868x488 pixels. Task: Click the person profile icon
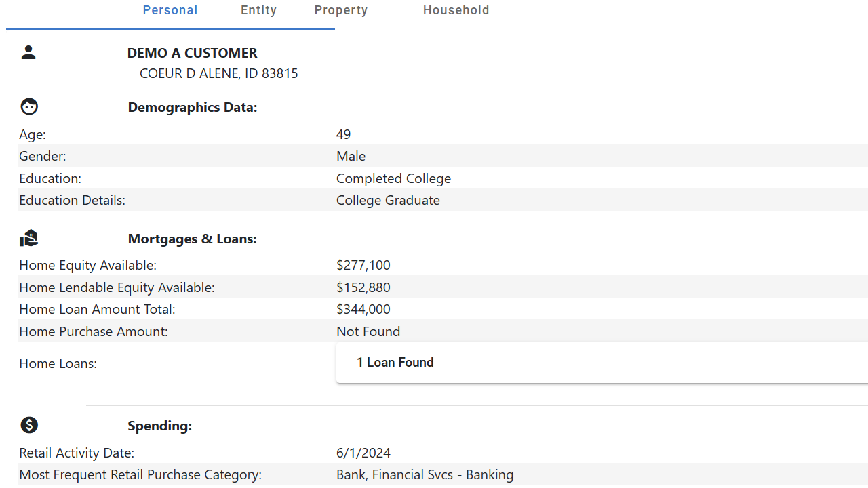(28, 52)
